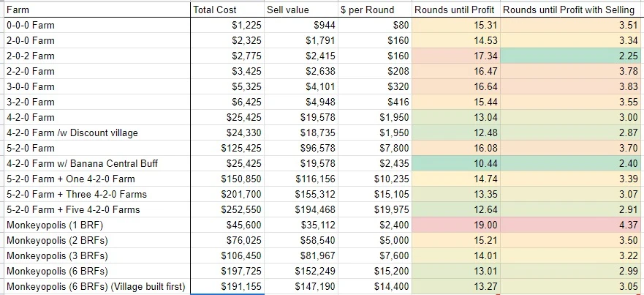Screen dimensions: 644x295
Task: Select the 4-2-0 Farm w/ Banana Central Buff cell
Action: pos(95,163)
